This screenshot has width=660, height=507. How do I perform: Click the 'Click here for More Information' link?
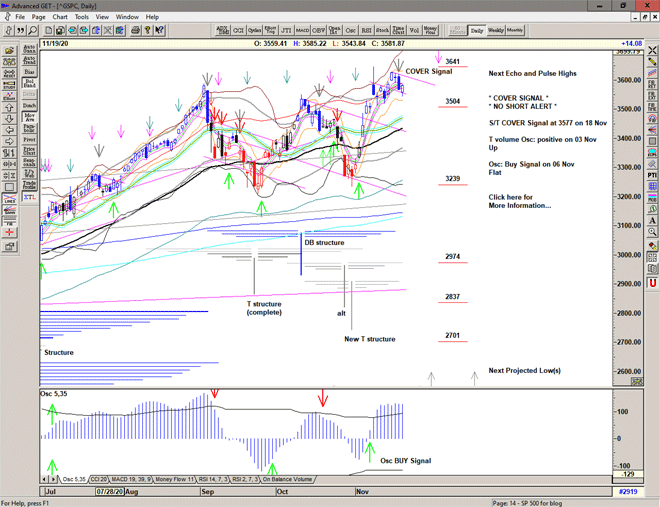click(519, 201)
